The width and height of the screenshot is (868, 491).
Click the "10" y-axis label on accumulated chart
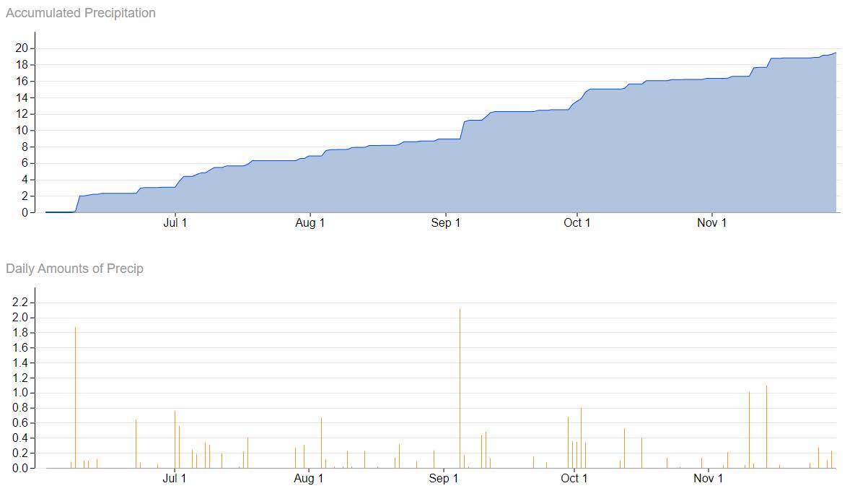click(21, 131)
